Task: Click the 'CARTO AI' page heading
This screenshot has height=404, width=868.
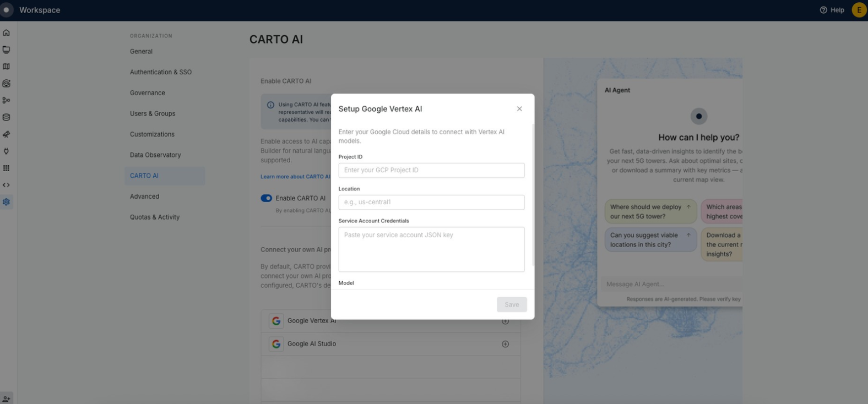Action: [276, 40]
